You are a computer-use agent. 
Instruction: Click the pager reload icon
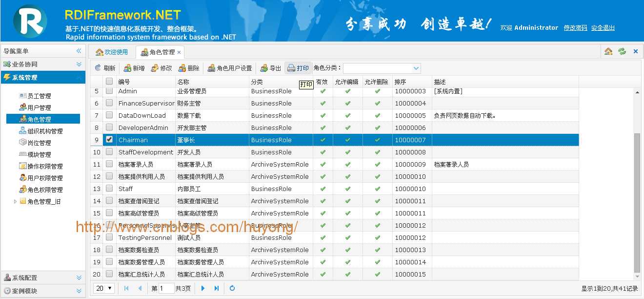(x=232, y=288)
